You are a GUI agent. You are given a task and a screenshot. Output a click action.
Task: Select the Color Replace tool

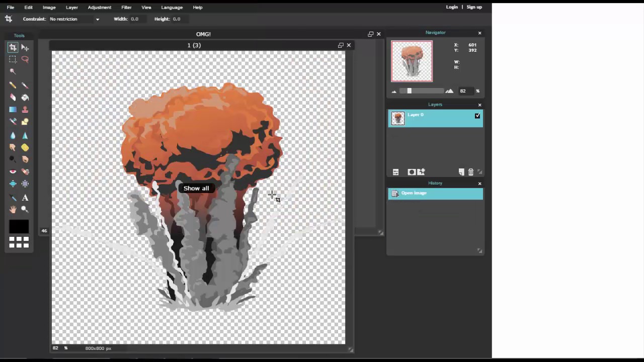click(13, 122)
